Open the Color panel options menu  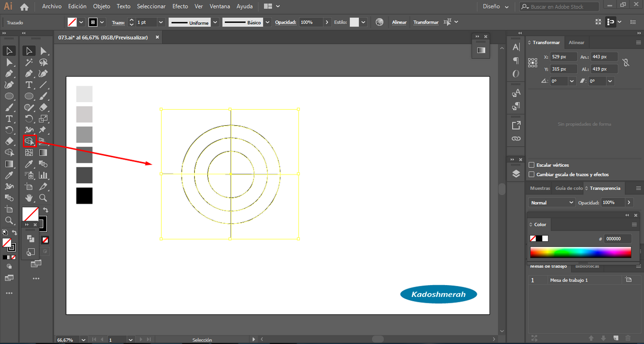(x=634, y=224)
